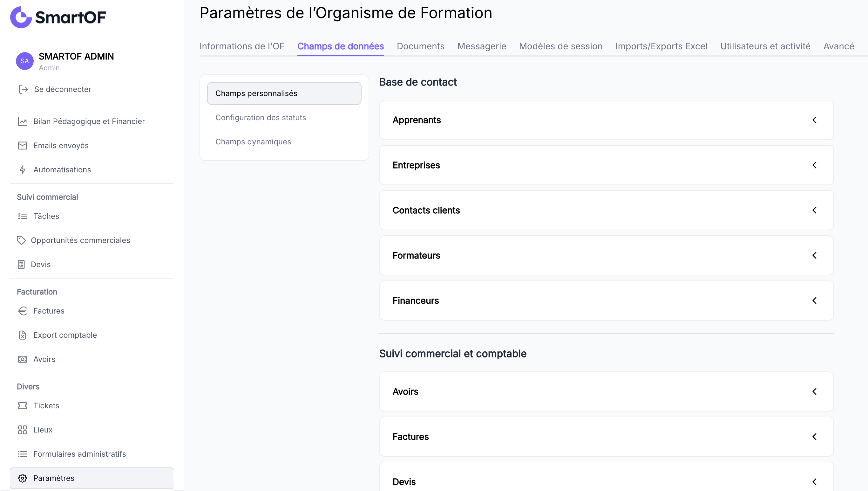Viewport: 868px width, 491px height.
Task: Click the Contacts clients card title
Action: coord(426,211)
